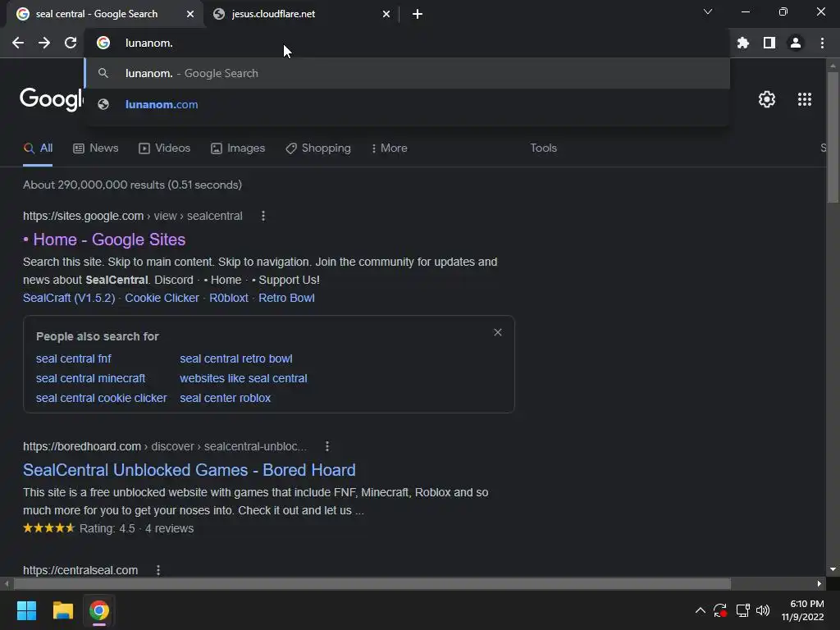Open the R0bloxt sitelink
Screen dimensions: 840x630
[x=229, y=298]
